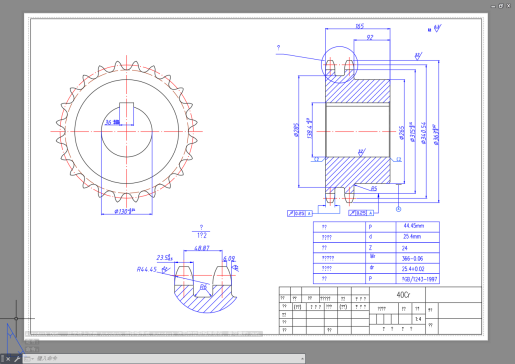Select the 25.4mm table cell
This screenshot has height=364, width=515.
(412, 237)
